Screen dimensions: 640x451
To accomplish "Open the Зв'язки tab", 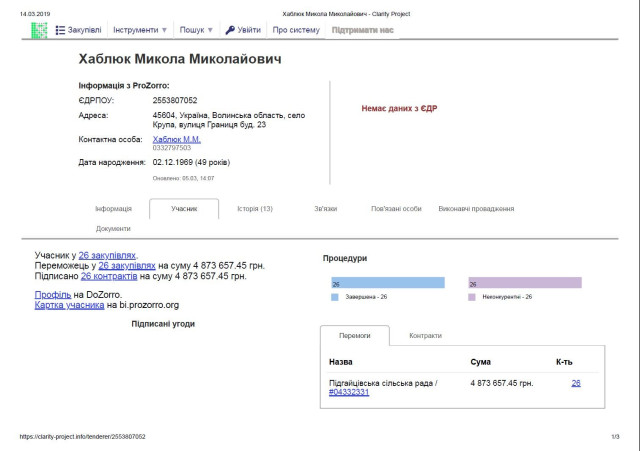I will coord(323,209).
